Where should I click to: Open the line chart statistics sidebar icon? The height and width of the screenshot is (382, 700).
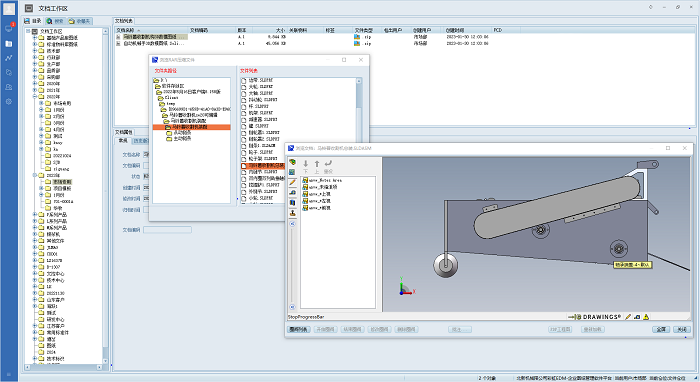[8, 58]
